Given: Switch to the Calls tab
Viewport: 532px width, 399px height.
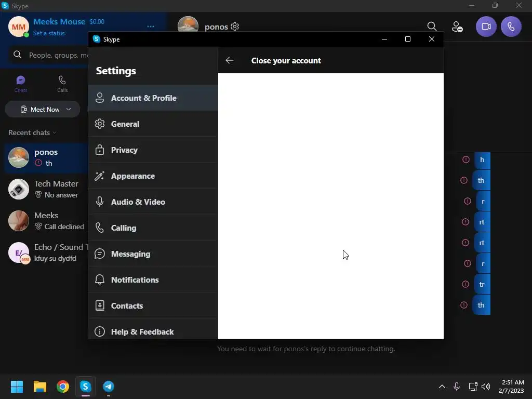Looking at the screenshot, I should tap(62, 84).
